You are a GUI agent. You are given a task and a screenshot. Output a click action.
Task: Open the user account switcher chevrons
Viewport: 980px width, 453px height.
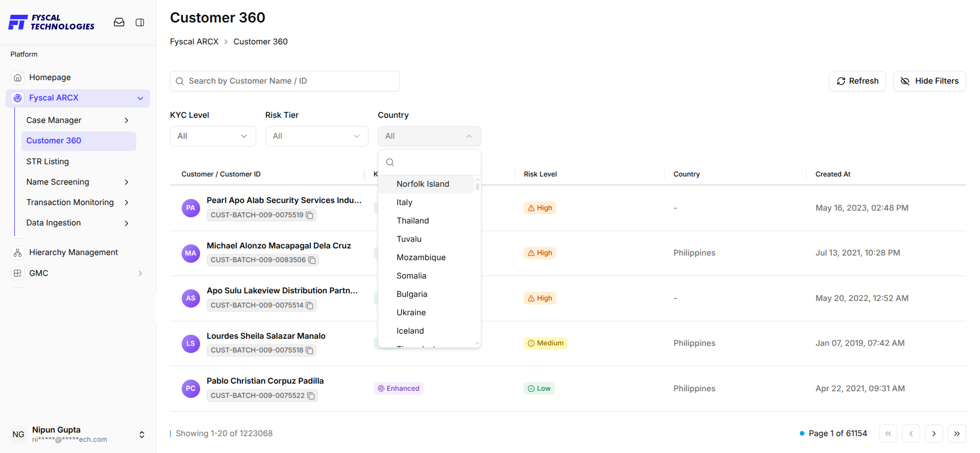coord(142,435)
